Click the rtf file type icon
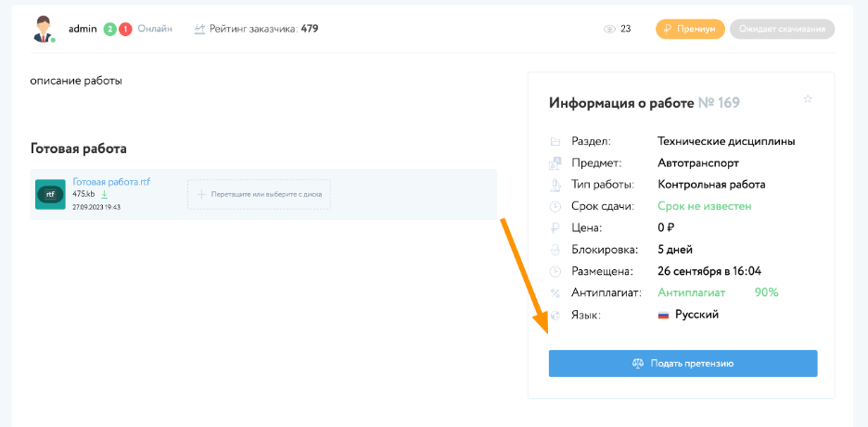 pyautogui.click(x=50, y=194)
